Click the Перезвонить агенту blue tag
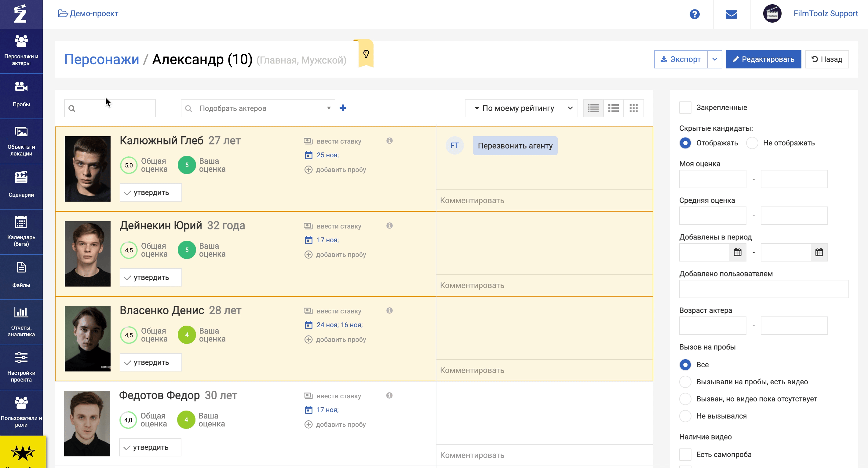The width and height of the screenshot is (868, 468). click(x=515, y=145)
